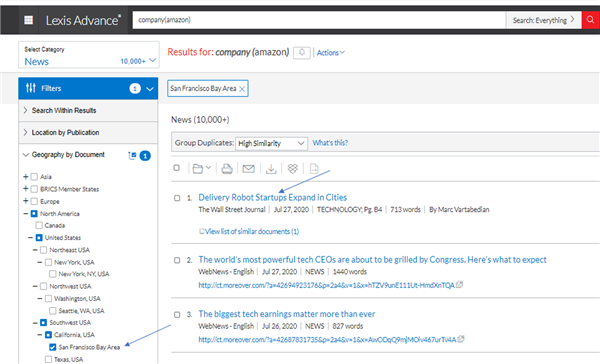Open Search: Everything scope selector
The width and height of the screenshot is (600, 364).
543,20
